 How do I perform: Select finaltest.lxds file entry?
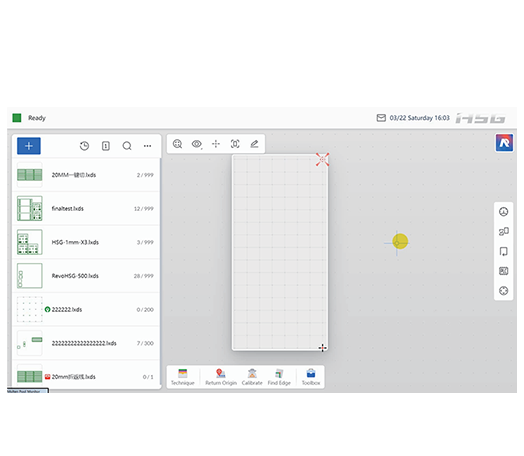[86, 208]
